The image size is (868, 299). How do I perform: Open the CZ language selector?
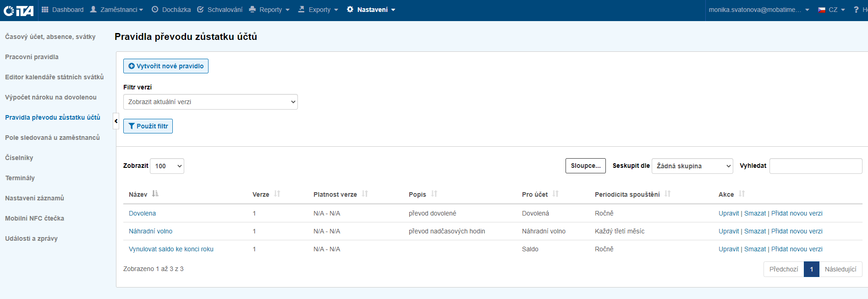832,10
